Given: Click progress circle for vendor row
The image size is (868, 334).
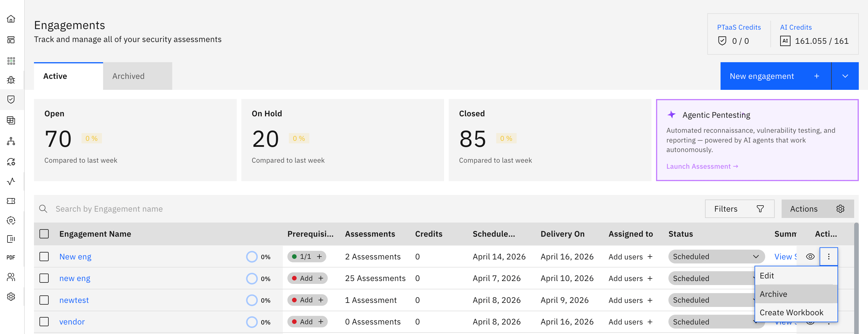Looking at the screenshot, I should pos(252,322).
